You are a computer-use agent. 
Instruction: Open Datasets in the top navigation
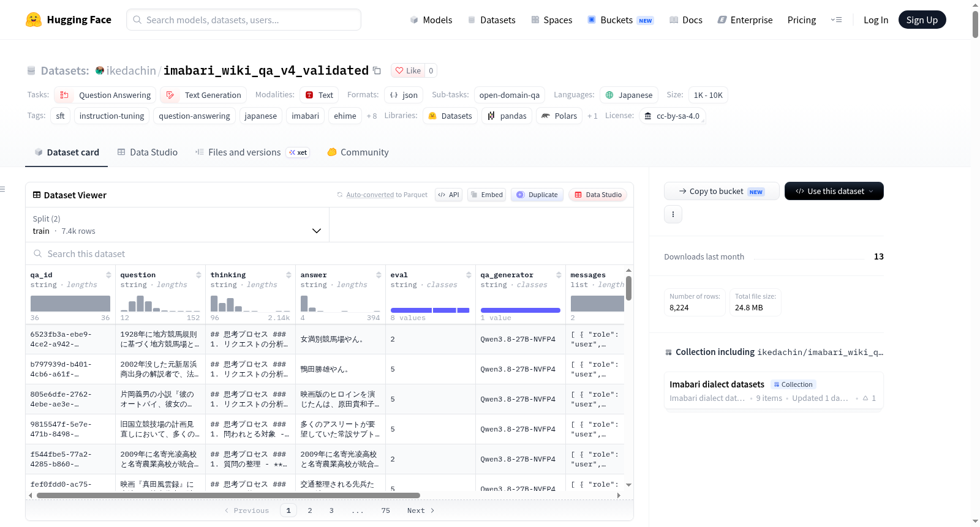pos(491,20)
